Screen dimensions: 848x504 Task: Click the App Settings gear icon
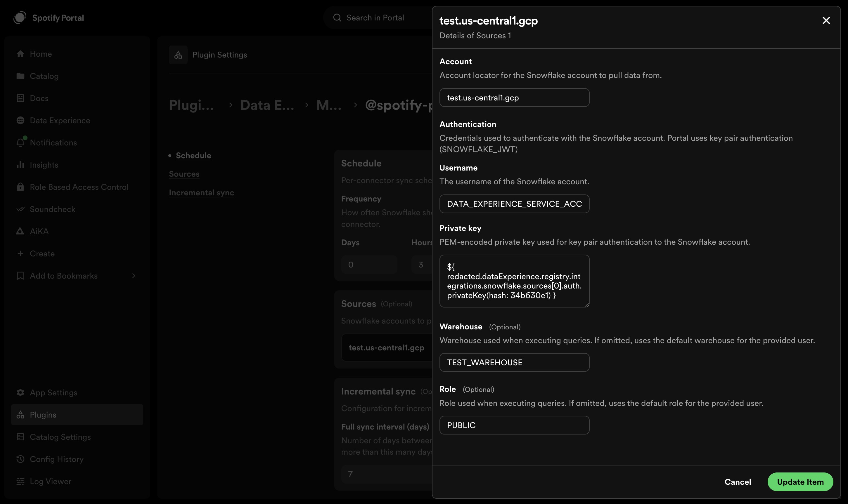click(x=20, y=392)
